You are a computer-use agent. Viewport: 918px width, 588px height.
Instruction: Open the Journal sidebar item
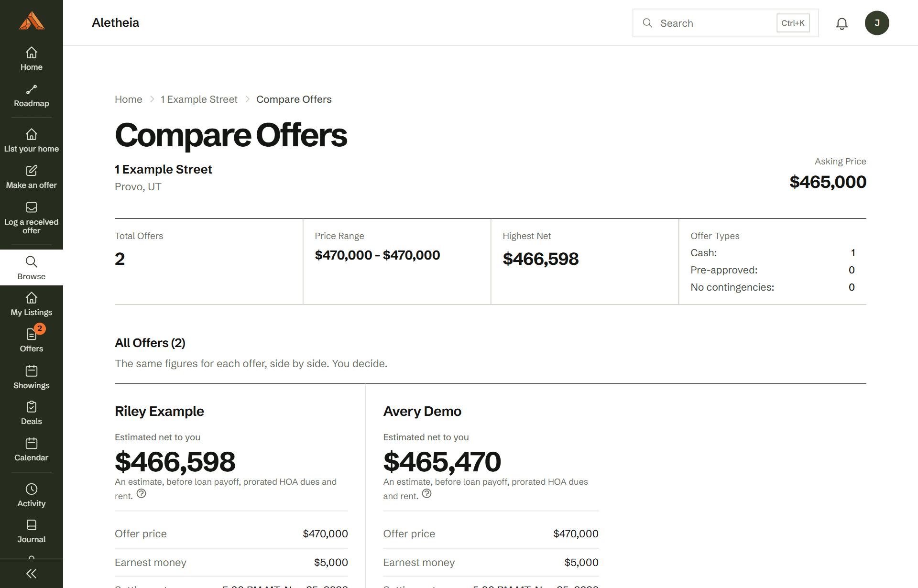pos(32,532)
